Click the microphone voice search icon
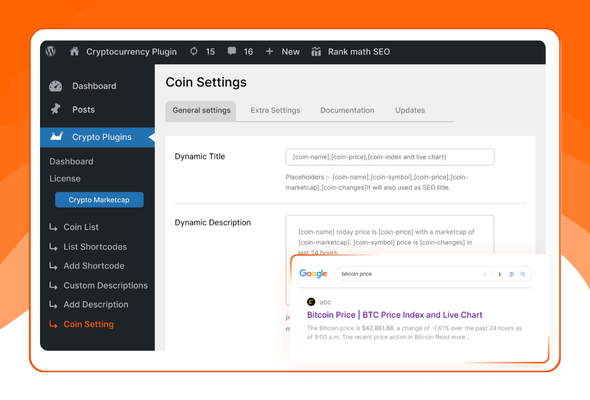This screenshot has width=590, height=400. [x=500, y=274]
